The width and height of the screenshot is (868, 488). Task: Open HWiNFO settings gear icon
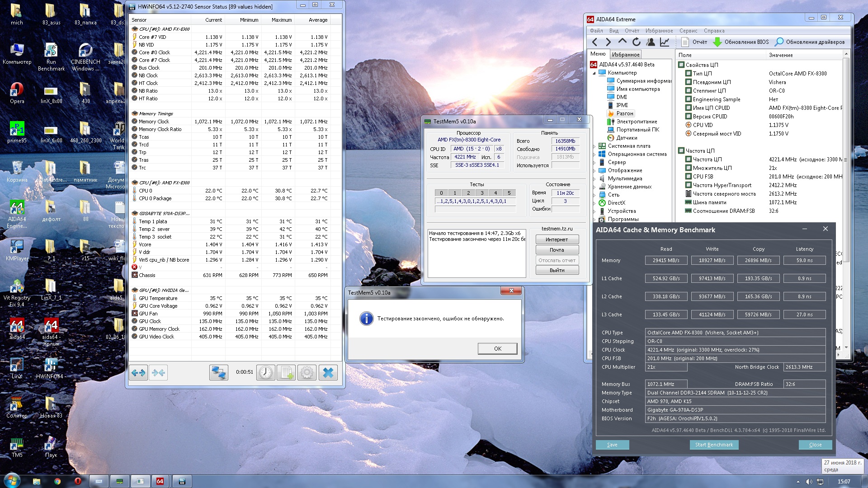[307, 372]
